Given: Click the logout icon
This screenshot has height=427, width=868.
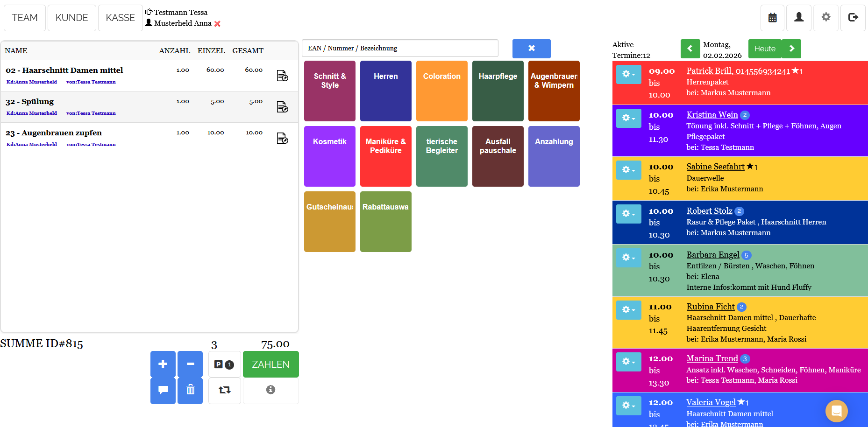Looking at the screenshot, I should pyautogui.click(x=853, y=18).
